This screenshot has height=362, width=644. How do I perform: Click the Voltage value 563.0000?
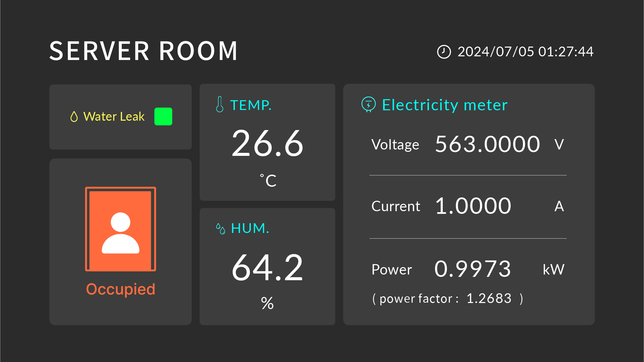[x=487, y=144]
